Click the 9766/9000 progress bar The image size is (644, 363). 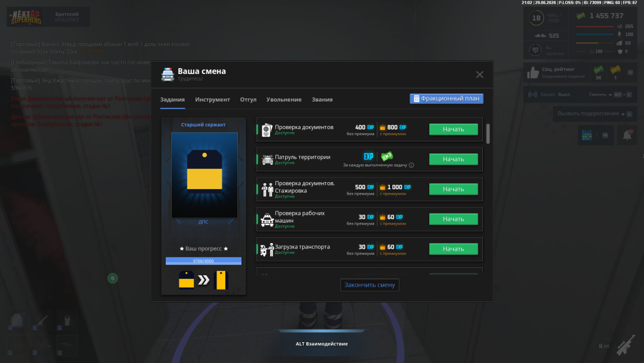203,261
